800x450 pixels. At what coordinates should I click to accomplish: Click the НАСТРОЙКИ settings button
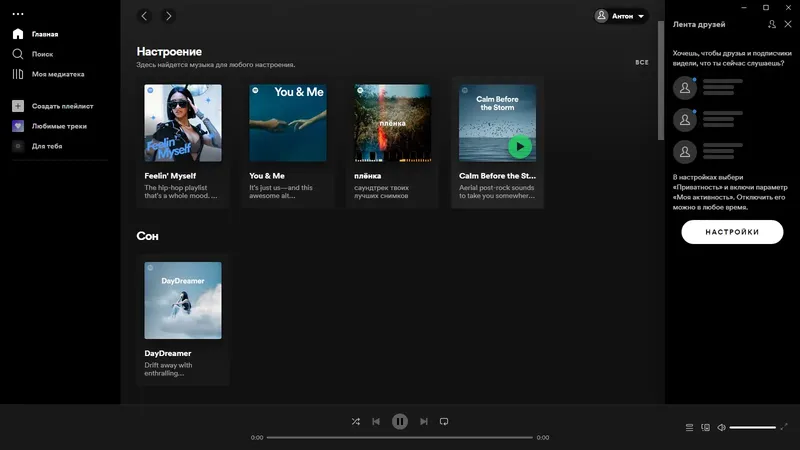(x=732, y=232)
